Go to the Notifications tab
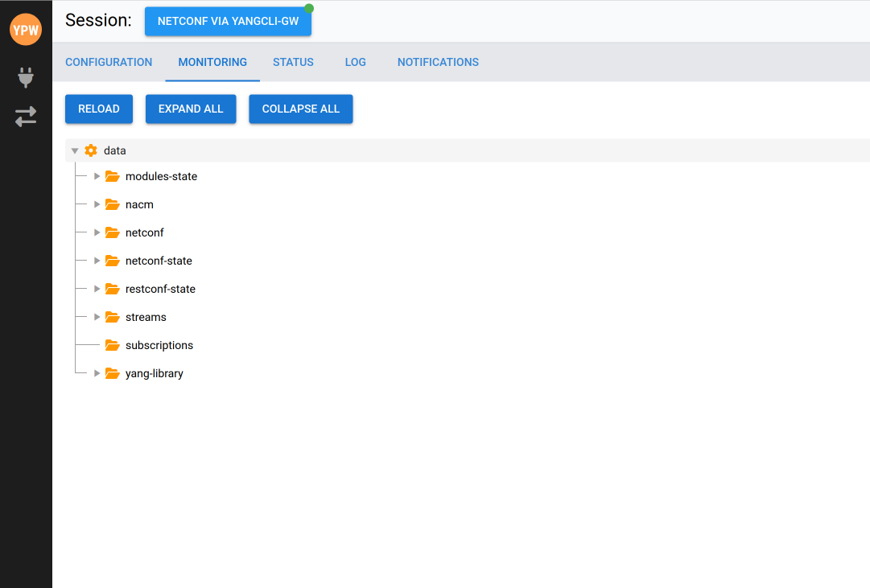The width and height of the screenshot is (870, 588). click(438, 62)
